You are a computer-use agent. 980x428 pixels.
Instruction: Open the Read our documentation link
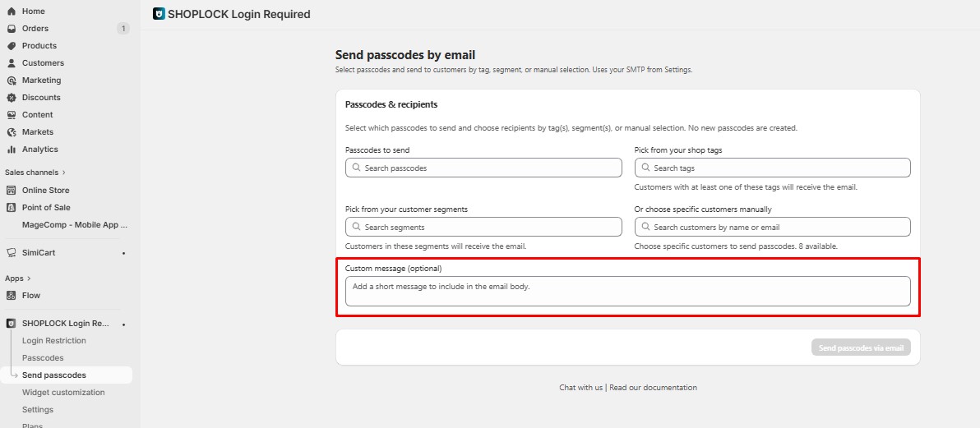pyautogui.click(x=653, y=388)
